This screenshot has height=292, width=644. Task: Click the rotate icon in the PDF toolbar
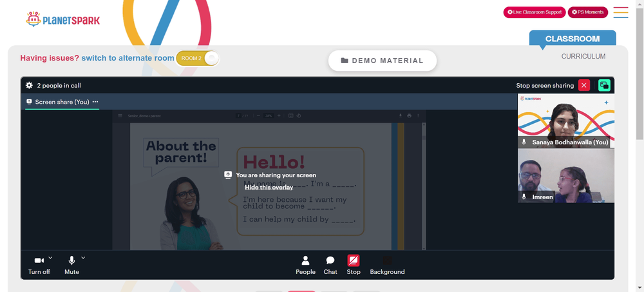299,115
